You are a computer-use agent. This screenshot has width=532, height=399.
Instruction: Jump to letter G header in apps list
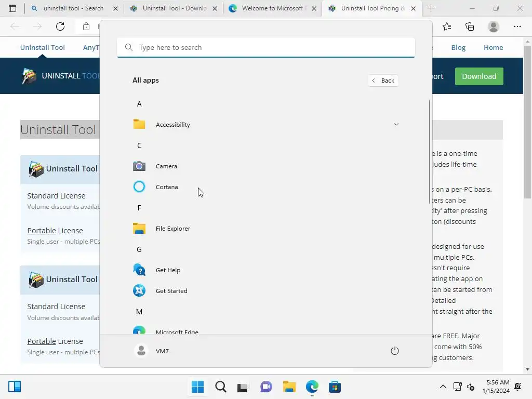tap(139, 249)
